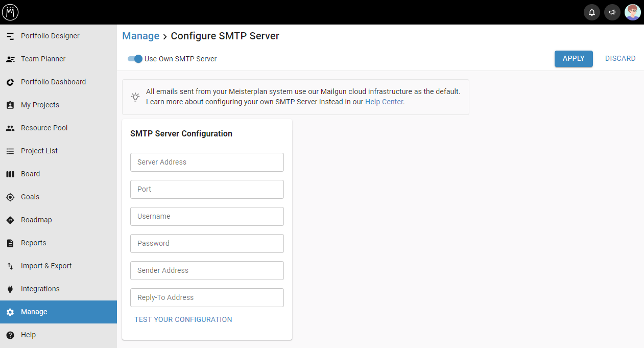This screenshot has height=348, width=644.
Task: Toggle the Use Own SMTP Server switch
Action: (x=135, y=59)
